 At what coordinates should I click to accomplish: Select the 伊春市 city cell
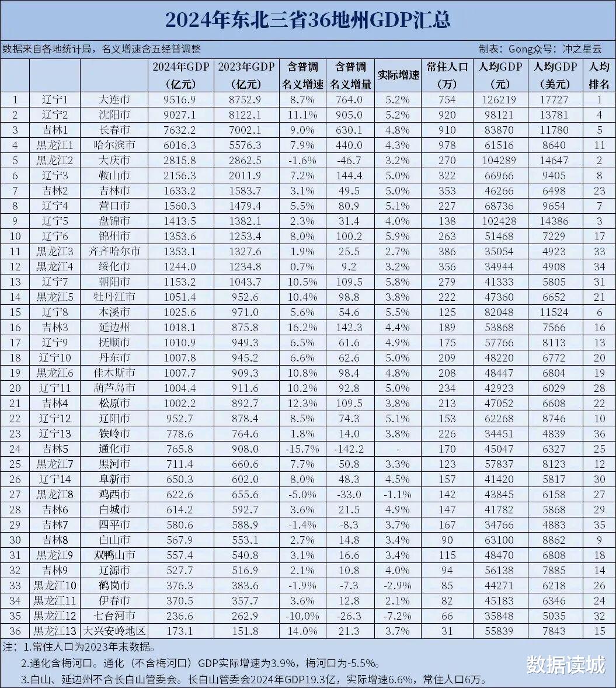click(114, 600)
